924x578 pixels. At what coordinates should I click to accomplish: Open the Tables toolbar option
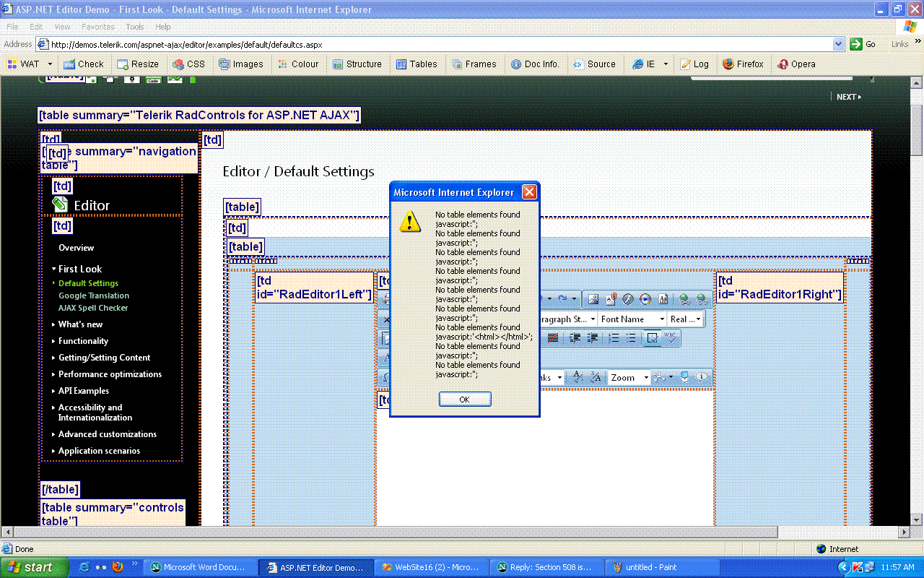click(x=417, y=64)
